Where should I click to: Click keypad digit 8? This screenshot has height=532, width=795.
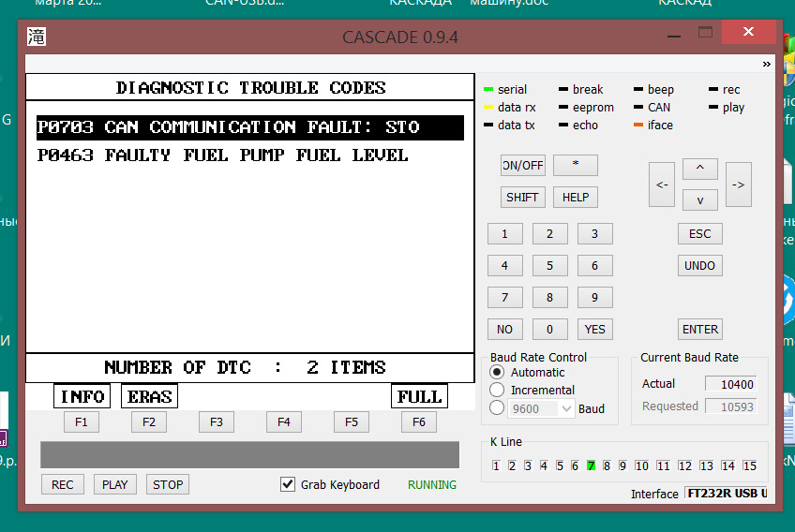coord(550,298)
